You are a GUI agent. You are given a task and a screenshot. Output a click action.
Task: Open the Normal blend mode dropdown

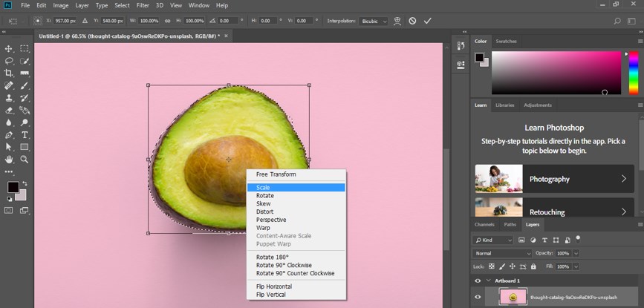502,254
